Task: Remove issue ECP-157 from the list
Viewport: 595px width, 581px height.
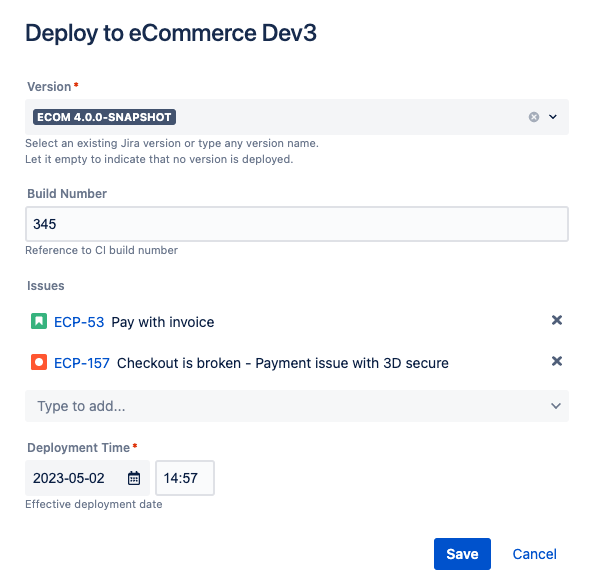Action: (557, 361)
